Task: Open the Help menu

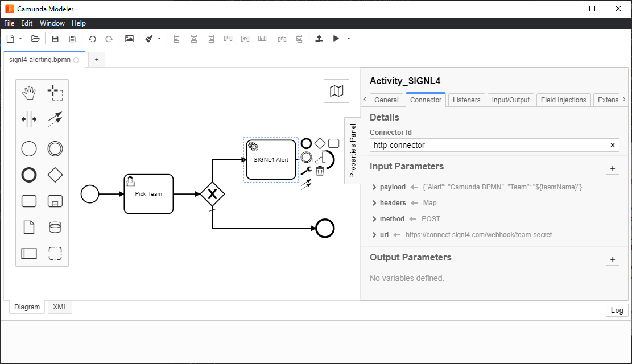Action: [79, 23]
